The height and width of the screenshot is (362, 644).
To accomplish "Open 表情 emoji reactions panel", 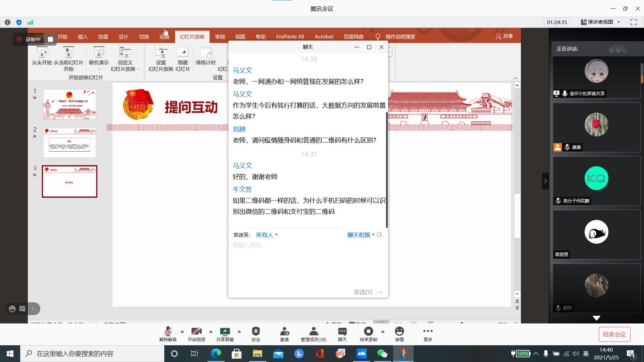I will click(x=399, y=334).
